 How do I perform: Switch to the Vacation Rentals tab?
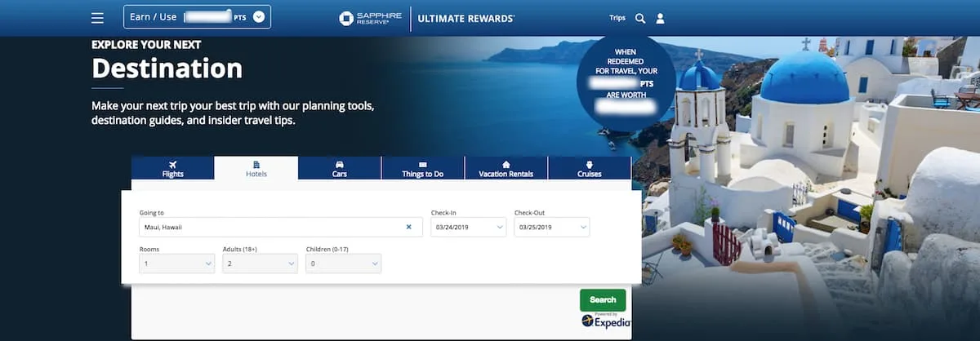pos(506,168)
